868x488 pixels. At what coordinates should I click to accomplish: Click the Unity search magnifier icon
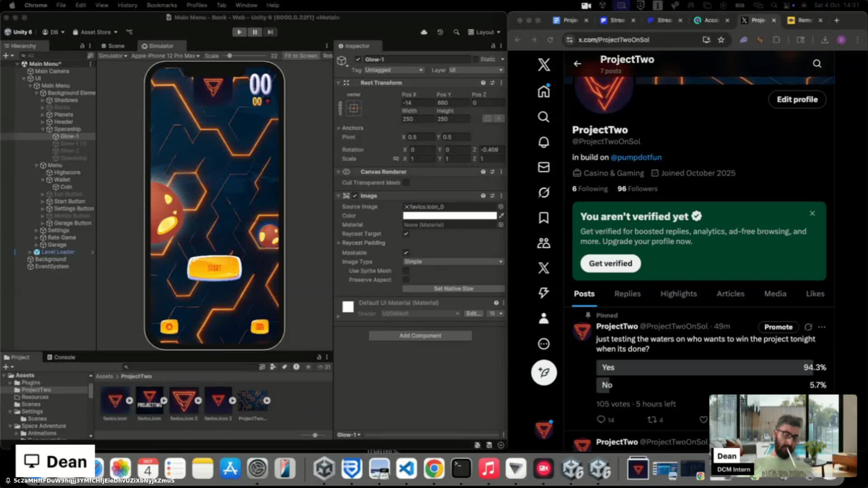[456, 32]
